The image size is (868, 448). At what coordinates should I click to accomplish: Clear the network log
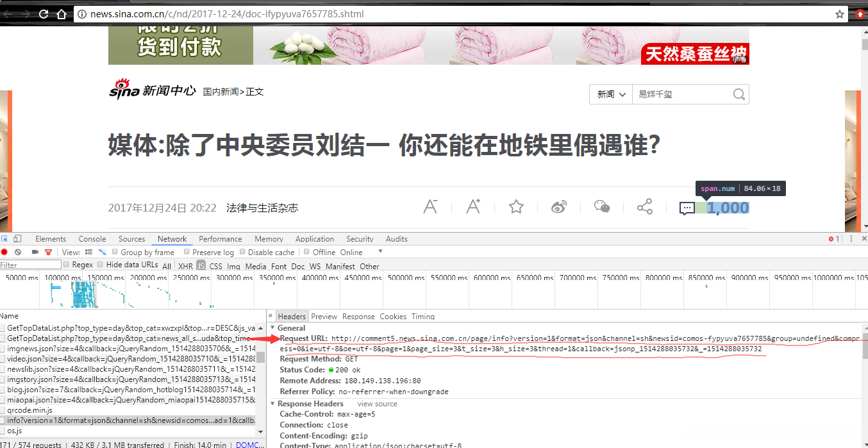18,252
